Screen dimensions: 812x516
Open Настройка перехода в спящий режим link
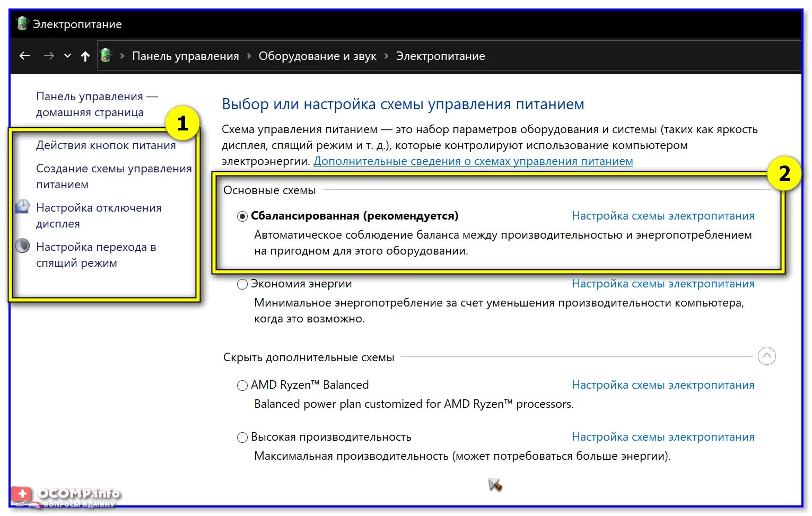click(96, 255)
